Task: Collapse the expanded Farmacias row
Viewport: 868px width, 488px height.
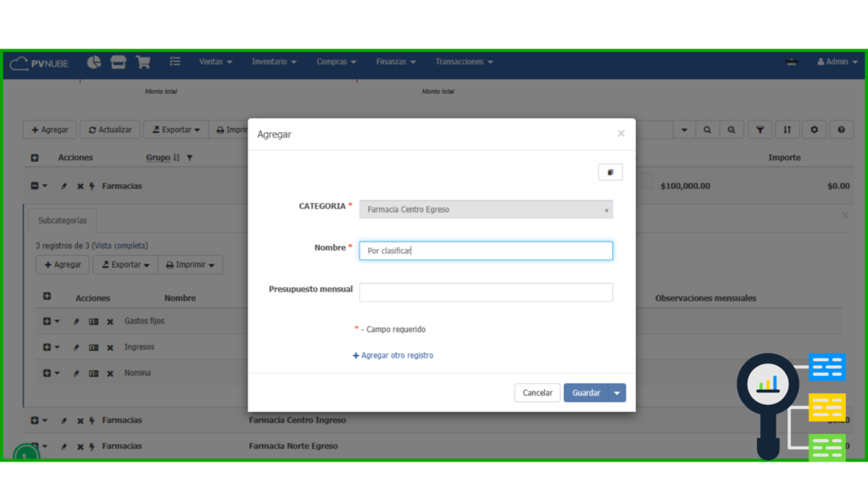Action: point(35,186)
